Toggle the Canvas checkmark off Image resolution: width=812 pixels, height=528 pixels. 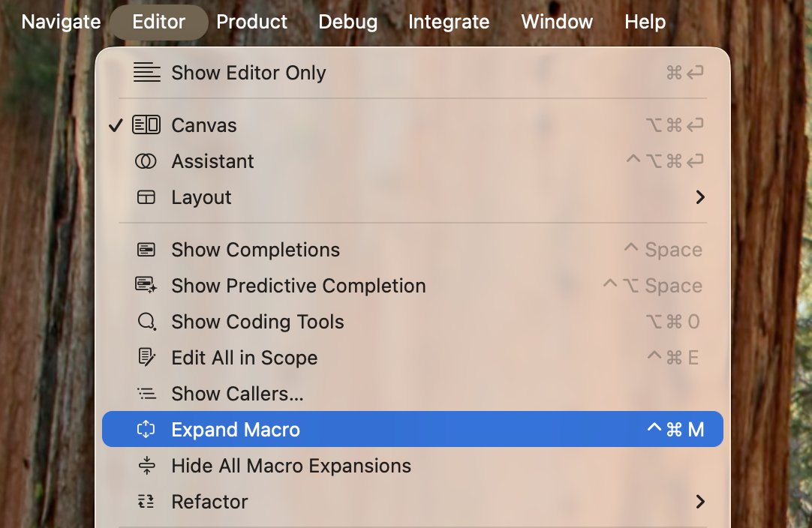(115, 125)
